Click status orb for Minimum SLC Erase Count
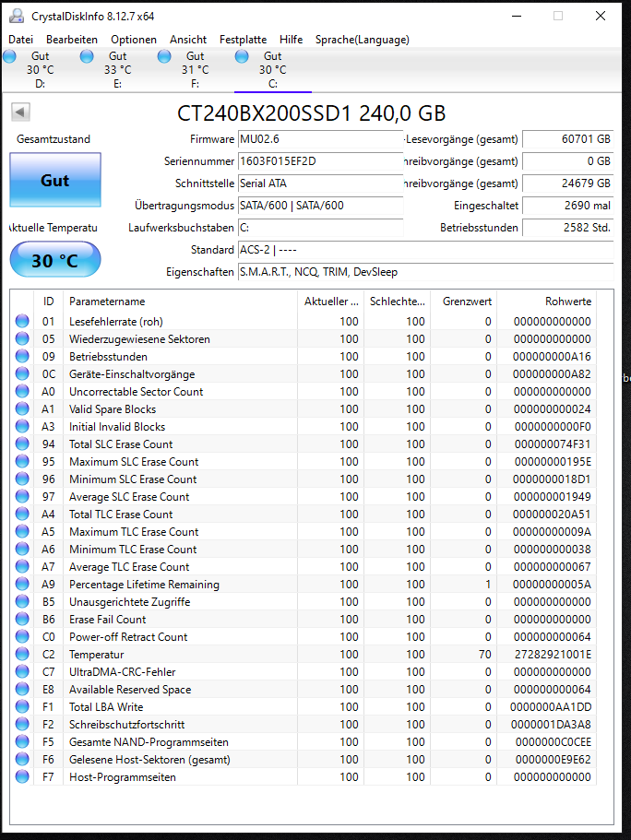631x840 pixels. 22,479
